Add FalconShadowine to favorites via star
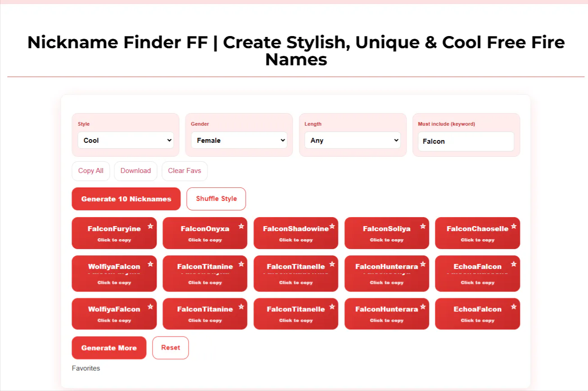Screen dimensions: 588x391 (332, 226)
